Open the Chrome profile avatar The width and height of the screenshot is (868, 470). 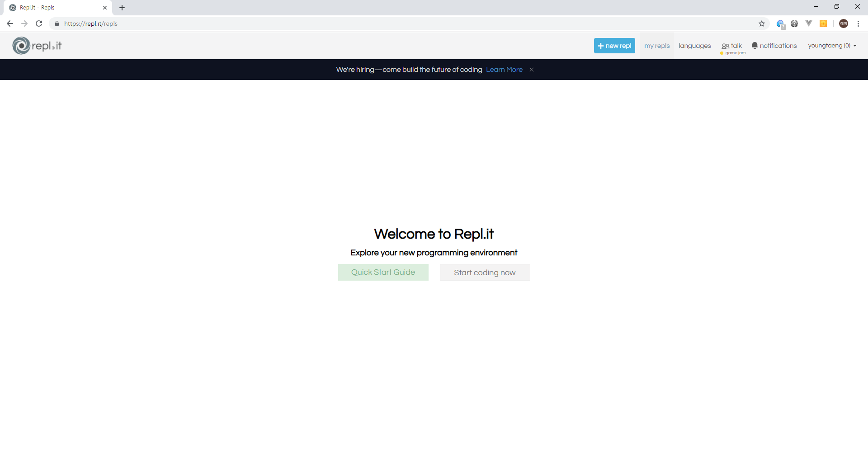tap(844, 23)
